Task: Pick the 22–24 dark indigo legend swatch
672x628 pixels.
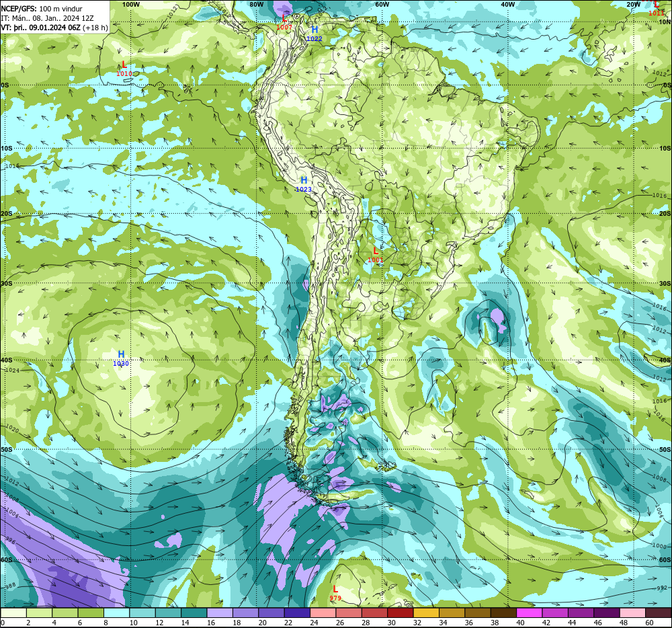Action: click(x=298, y=613)
